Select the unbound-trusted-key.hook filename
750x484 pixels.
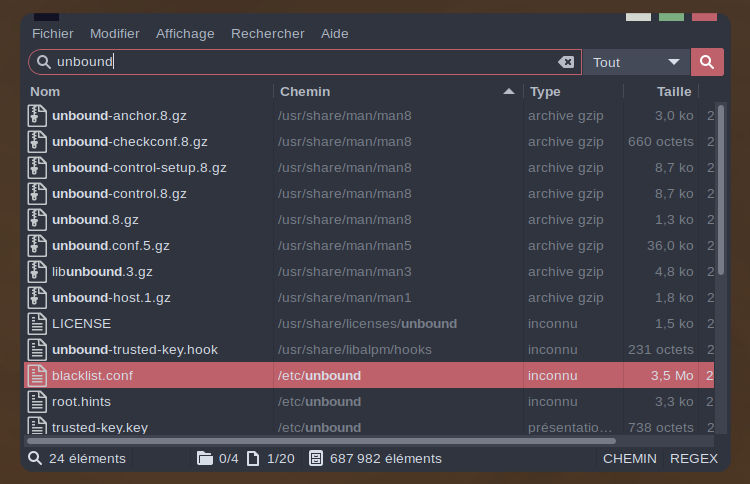tap(135, 350)
